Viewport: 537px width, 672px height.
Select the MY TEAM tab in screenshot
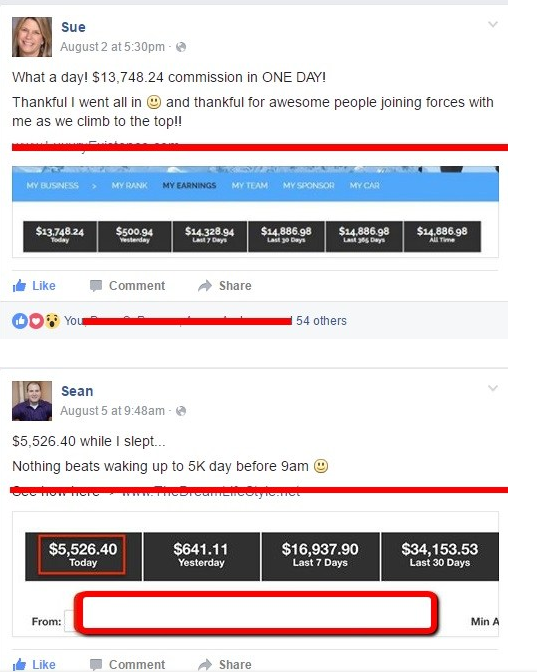click(250, 186)
